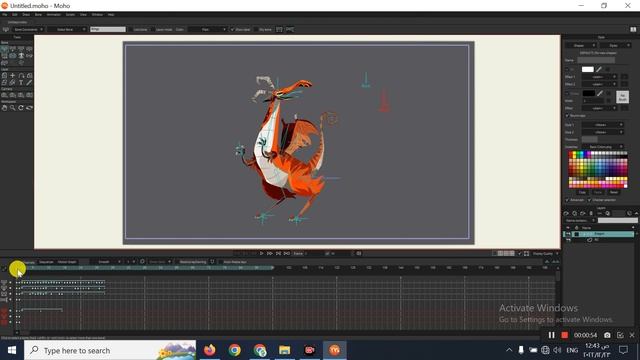Screen dimensions: 640x360
Task: Toggle the Stroke checkbox in Style panel
Action: pyautogui.click(x=567, y=93)
